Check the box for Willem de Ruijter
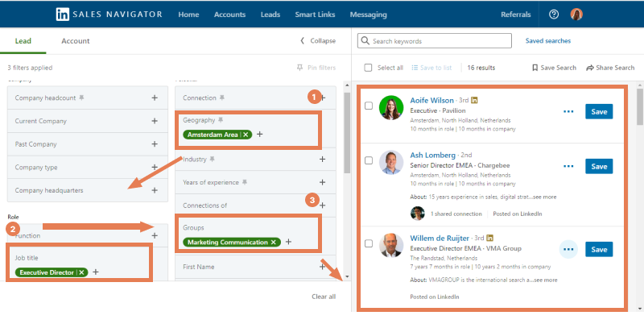Image resolution: width=644 pixels, height=328 pixels. point(369,243)
